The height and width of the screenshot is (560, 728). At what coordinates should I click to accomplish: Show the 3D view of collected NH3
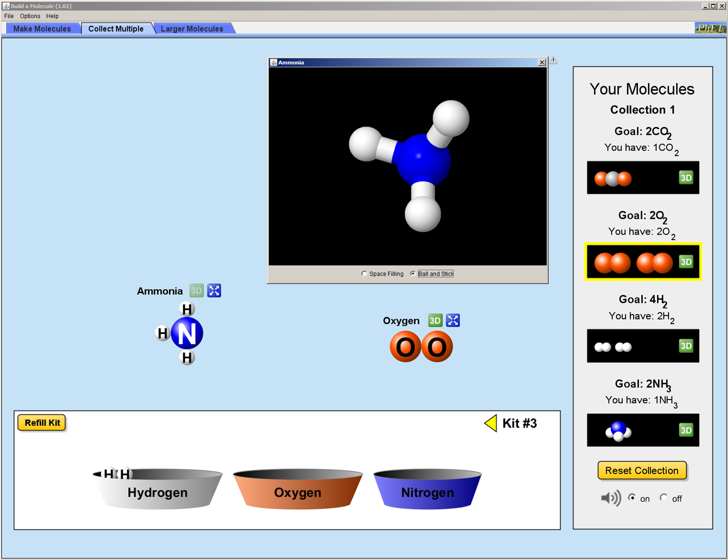pyautogui.click(x=686, y=430)
